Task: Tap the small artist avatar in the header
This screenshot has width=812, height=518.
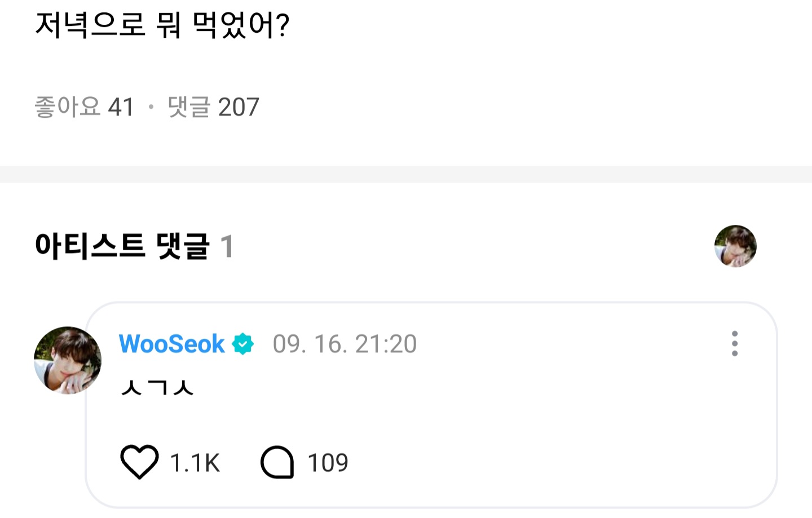Action: tap(735, 246)
